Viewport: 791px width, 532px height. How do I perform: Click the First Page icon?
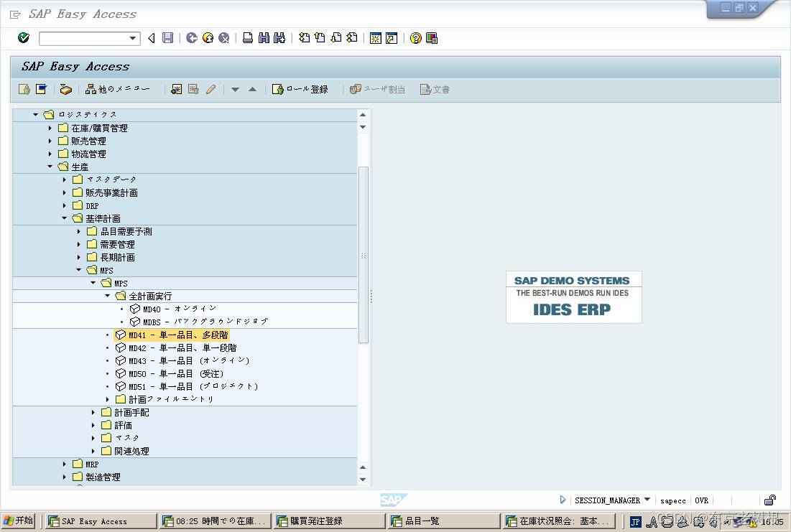click(x=304, y=38)
